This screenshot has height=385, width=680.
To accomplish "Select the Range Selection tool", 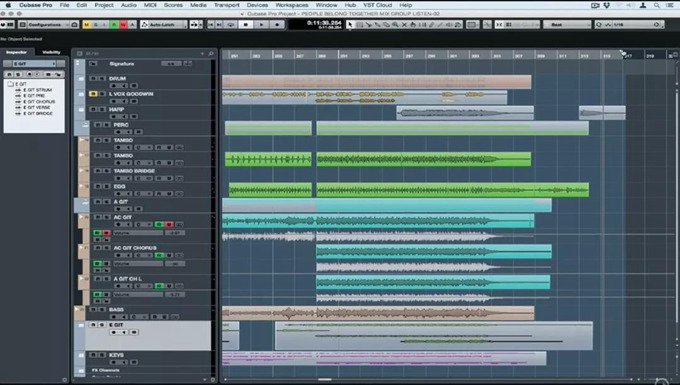I will click(360, 25).
